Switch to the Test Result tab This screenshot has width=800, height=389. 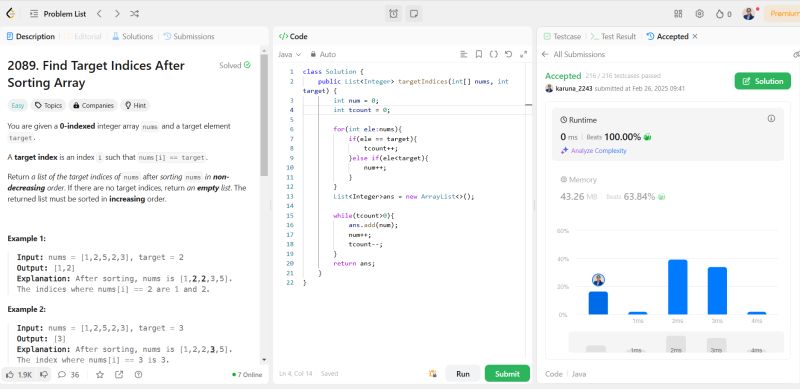613,36
